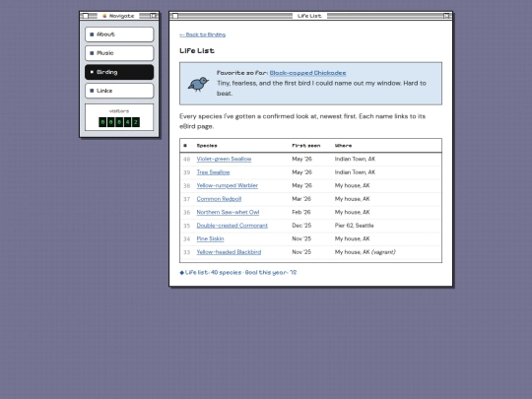Click the Back to Birding link
The width and height of the screenshot is (532, 399).
click(x=203, y=34)
